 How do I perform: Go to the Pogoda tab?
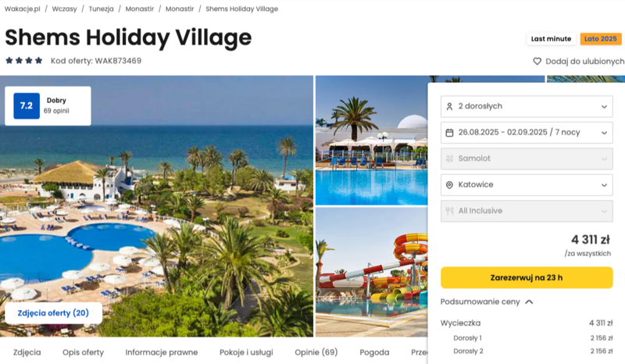(374, 352)
